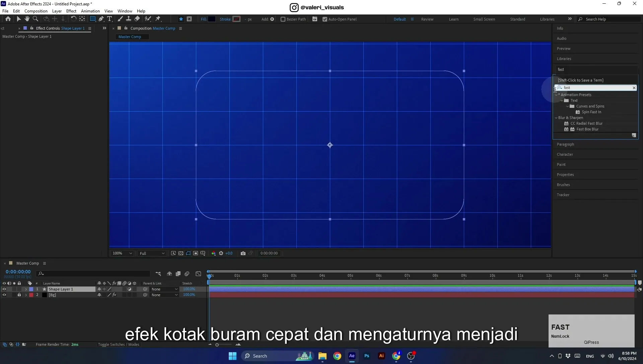
Task: Pick the Hand tool
Action: pyautogui.click(x=27, y=19)
